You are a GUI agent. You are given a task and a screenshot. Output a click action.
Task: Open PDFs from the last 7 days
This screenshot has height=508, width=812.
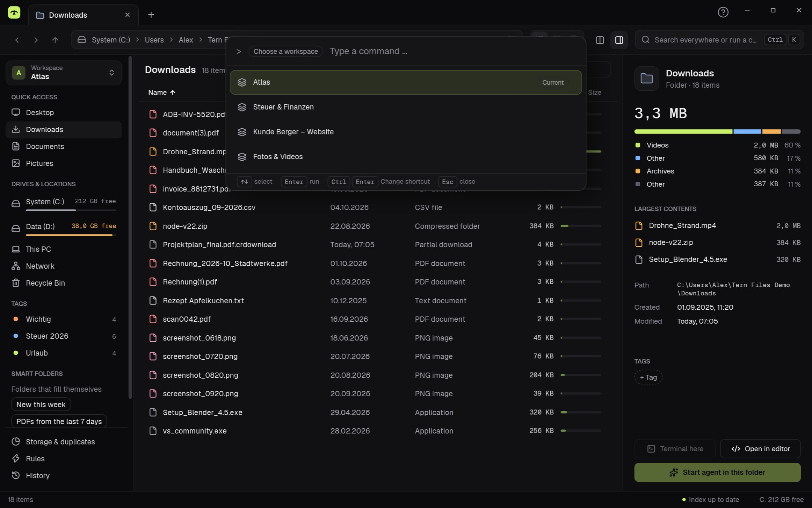[59, 421]
